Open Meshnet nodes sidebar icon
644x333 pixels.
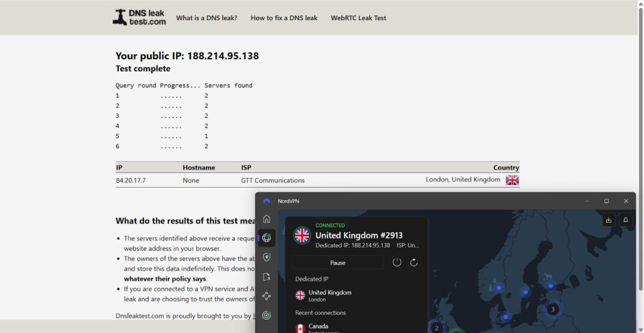tap(267, 296)
